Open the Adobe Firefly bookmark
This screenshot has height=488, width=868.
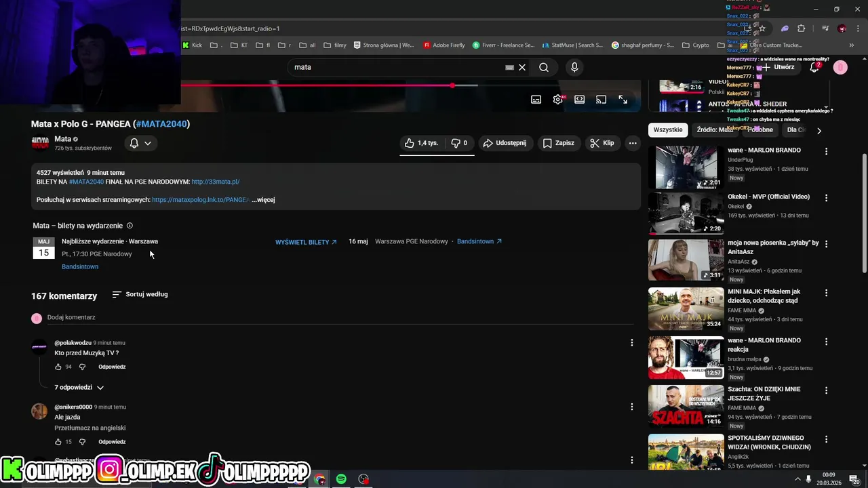444,45
